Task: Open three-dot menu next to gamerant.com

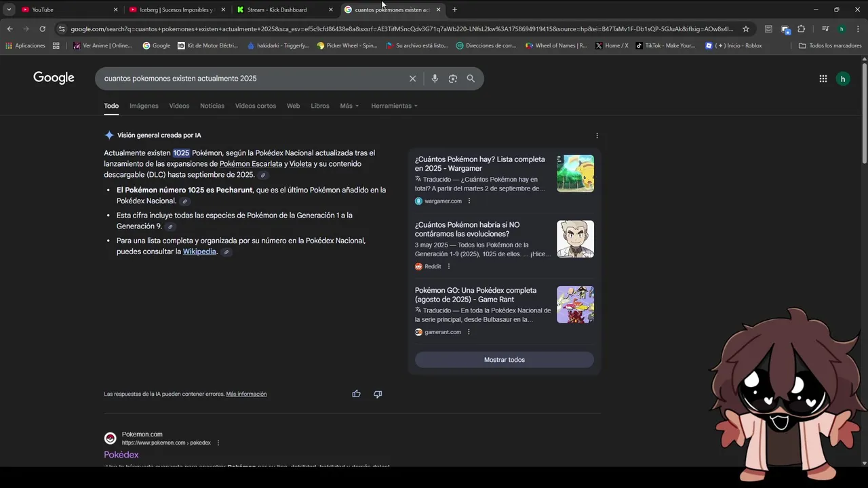Action: (469, 332)
